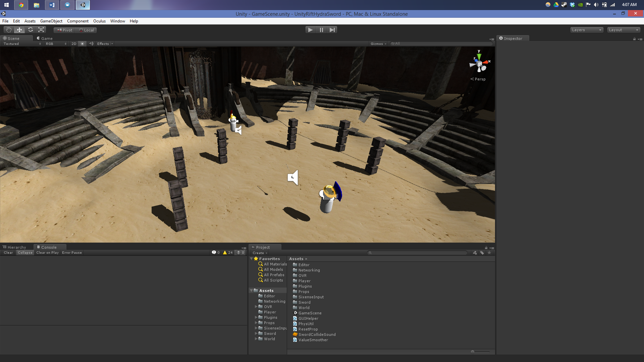Switch to the Game tab
The width and height of the screenshot is (644, 362).
pyautogui.click(x=45, y=39)
